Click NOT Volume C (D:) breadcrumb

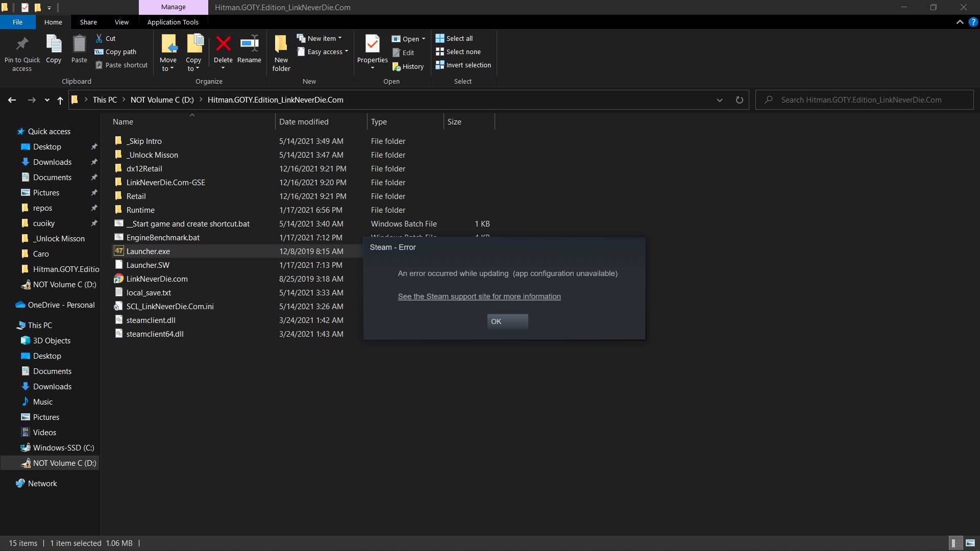(162, 100)
